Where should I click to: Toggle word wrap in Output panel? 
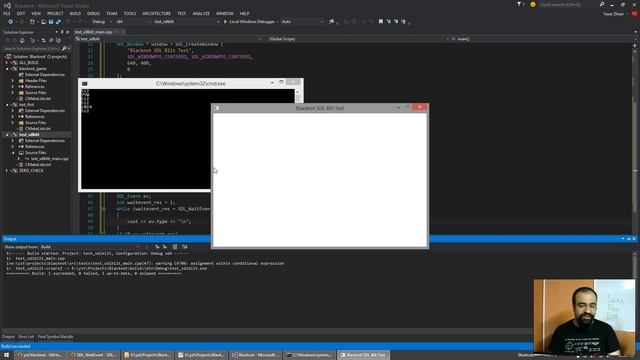(184, 247)
